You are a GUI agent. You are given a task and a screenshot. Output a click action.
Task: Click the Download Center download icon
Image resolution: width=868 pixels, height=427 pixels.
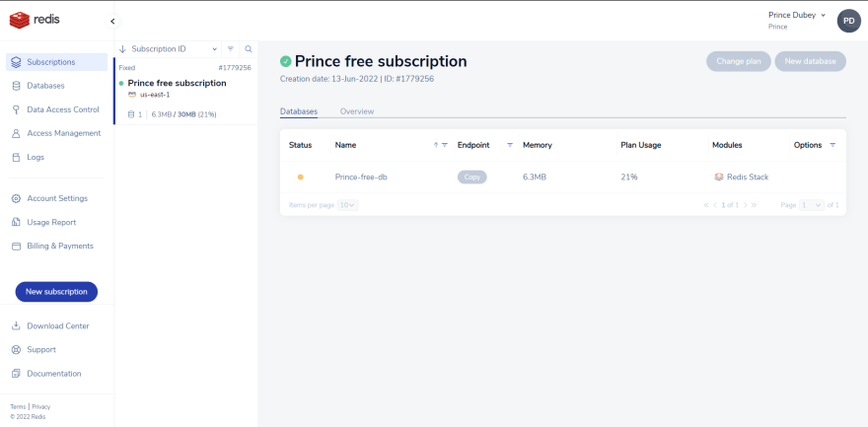click(x=16, y=325)
